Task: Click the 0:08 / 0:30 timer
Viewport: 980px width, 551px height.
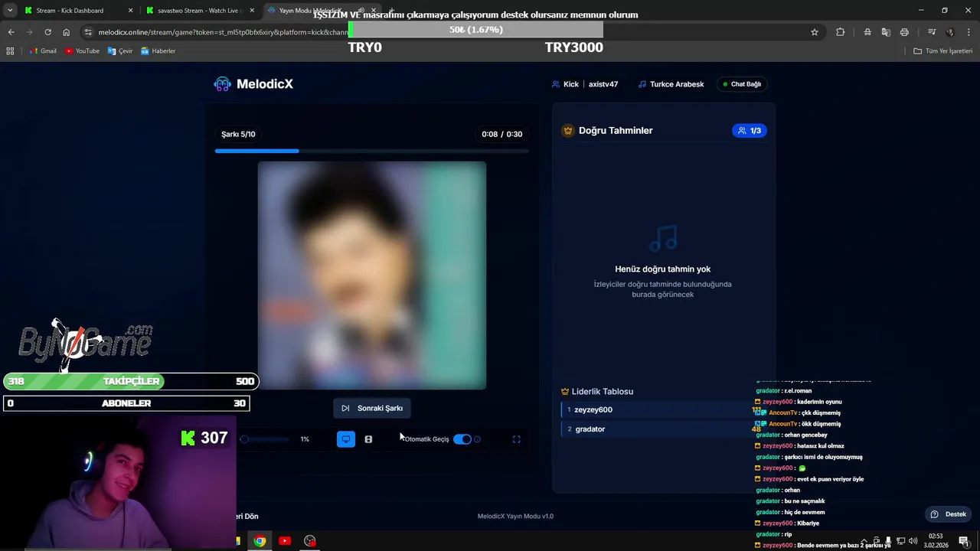Action: click(x=502, y=134)
